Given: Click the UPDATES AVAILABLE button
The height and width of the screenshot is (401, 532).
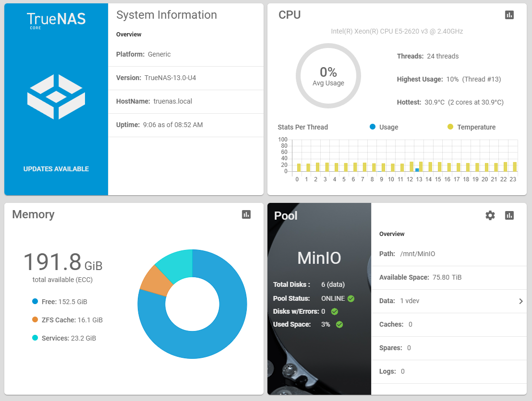Looking at the screenshot, I should [56, 169].
